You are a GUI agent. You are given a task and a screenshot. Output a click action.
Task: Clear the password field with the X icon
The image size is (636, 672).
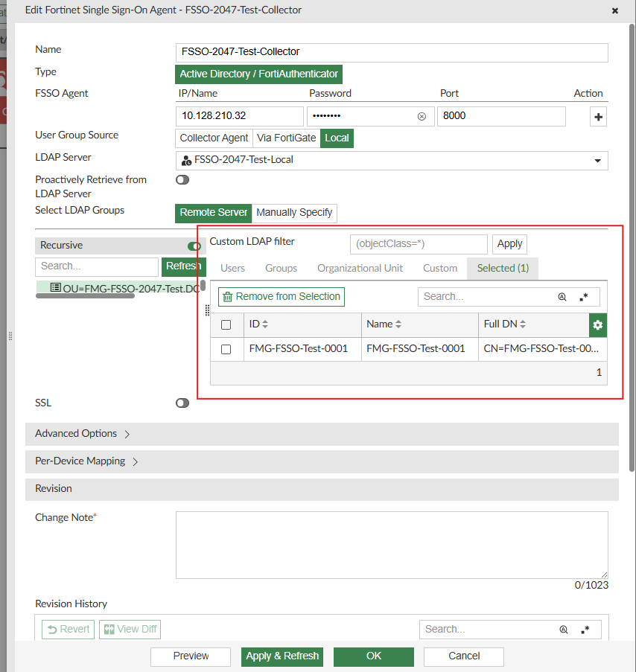tap(422, 117)
